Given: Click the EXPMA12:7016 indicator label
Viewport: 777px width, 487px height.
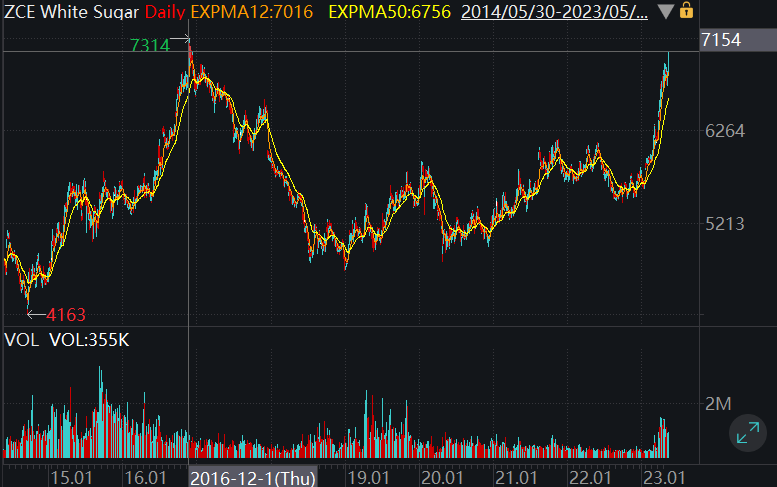Looking at the screenshot, I should pyautogui.click(x=252, y=12).
